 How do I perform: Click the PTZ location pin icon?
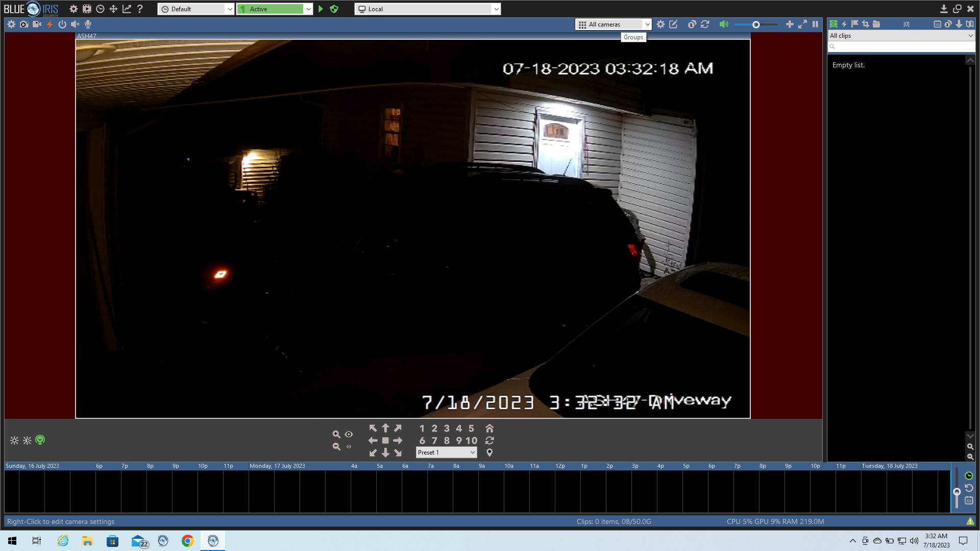click(x=489, y=453)
